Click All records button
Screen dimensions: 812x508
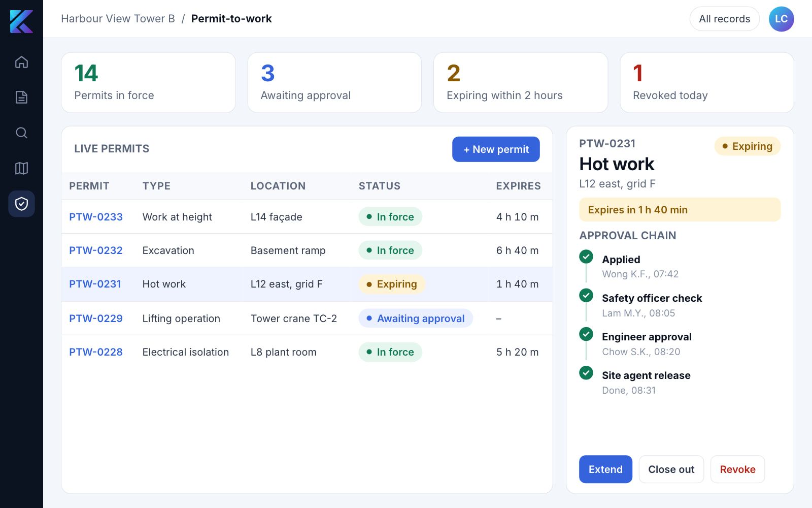(724, 19)
